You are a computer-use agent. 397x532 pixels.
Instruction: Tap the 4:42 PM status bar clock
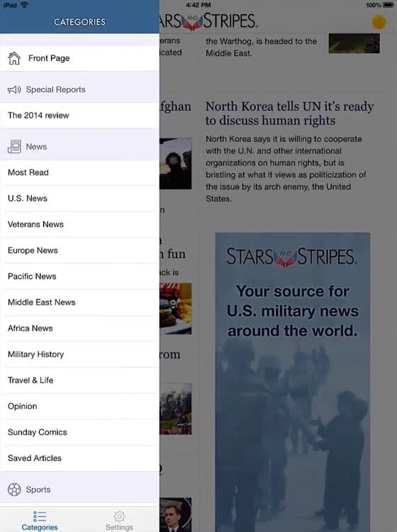coord(198,5)
